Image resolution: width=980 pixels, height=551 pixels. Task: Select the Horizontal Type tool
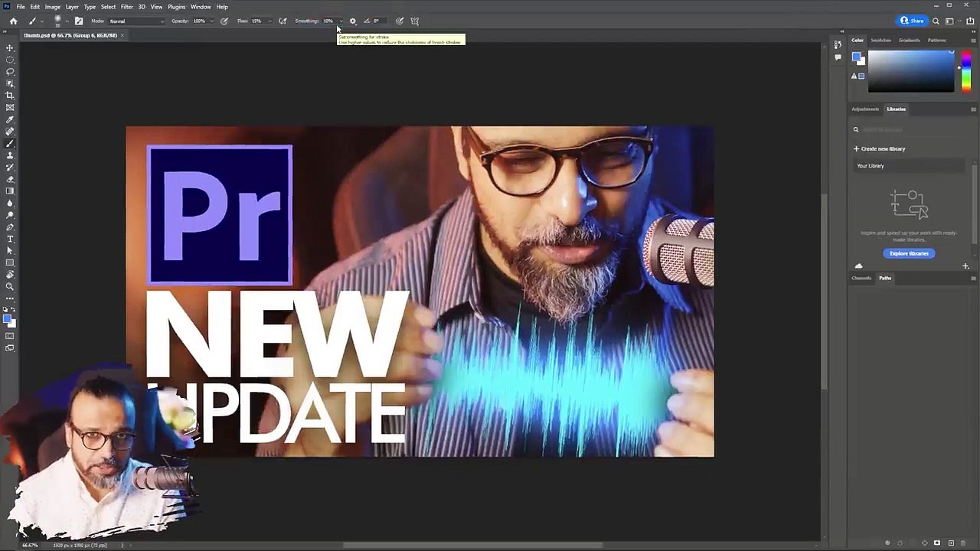click(10, 239)
